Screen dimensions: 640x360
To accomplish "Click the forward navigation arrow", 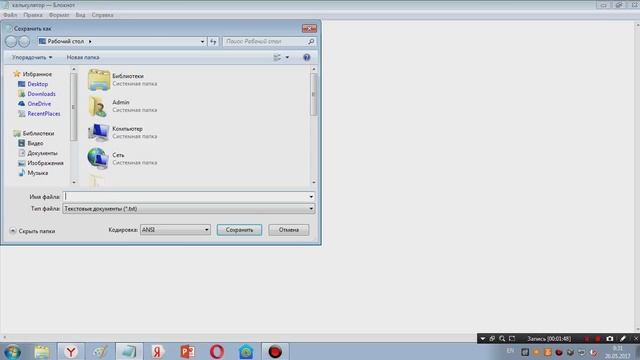I will coord(24,41).
